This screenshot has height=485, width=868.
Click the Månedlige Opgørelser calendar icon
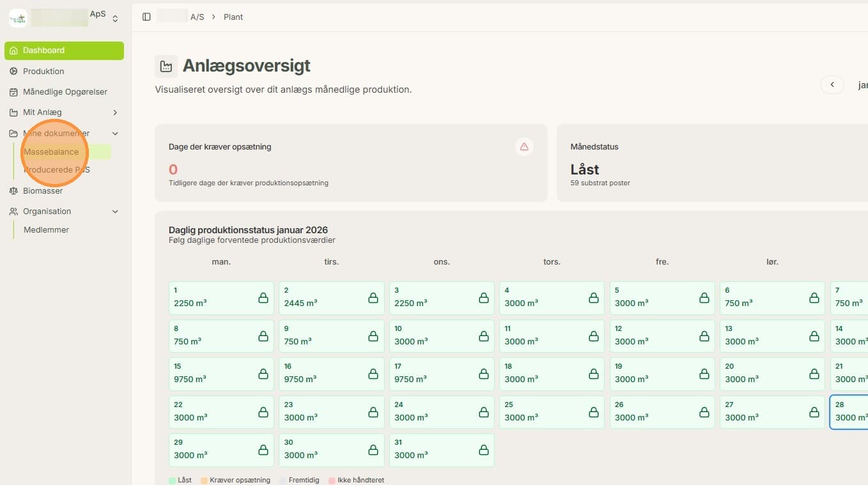coord(13,92)
